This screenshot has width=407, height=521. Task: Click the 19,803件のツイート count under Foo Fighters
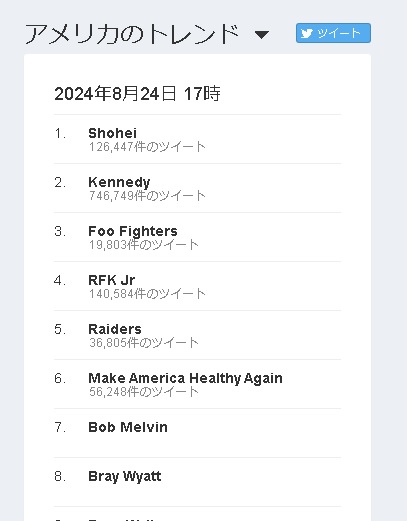pyautogui.click(x=144, y=245)
